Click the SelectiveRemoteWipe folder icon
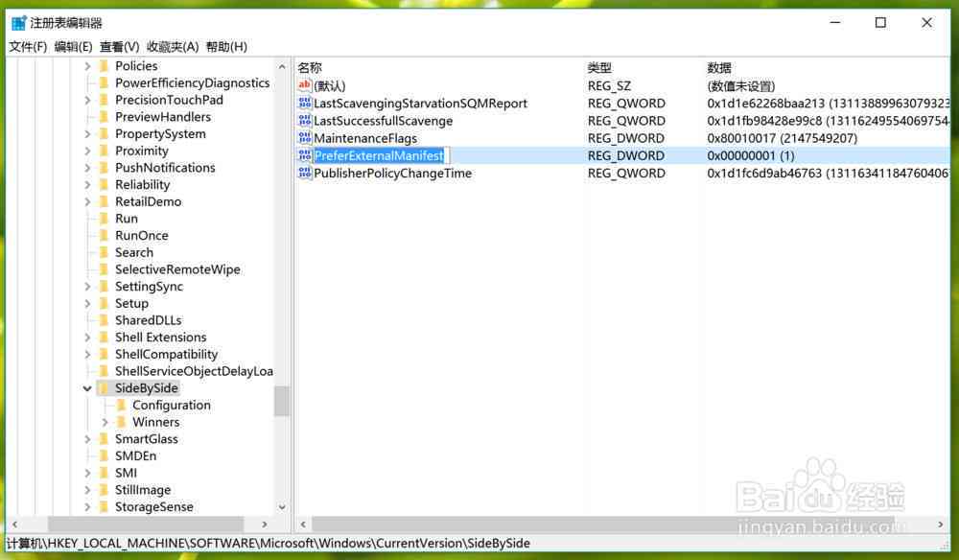959x560 pixels. pos(104,269)
